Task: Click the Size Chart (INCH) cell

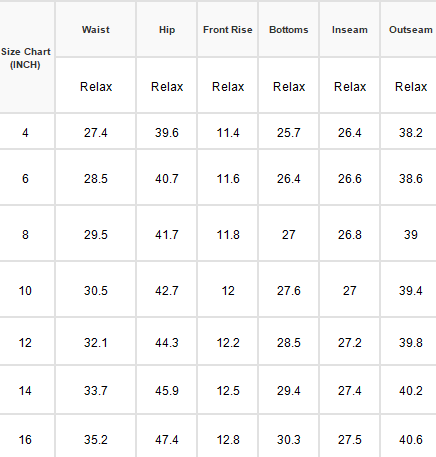Action: (x=26, y=58)
